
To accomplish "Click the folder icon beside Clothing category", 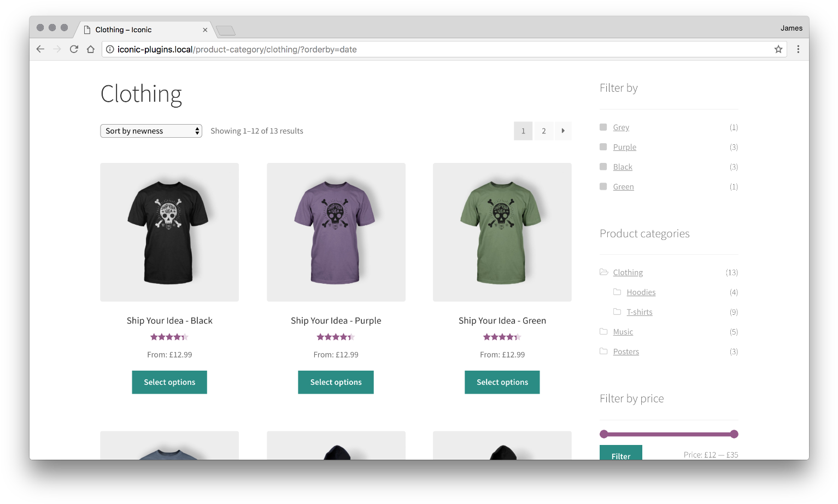I will (603, 272).
